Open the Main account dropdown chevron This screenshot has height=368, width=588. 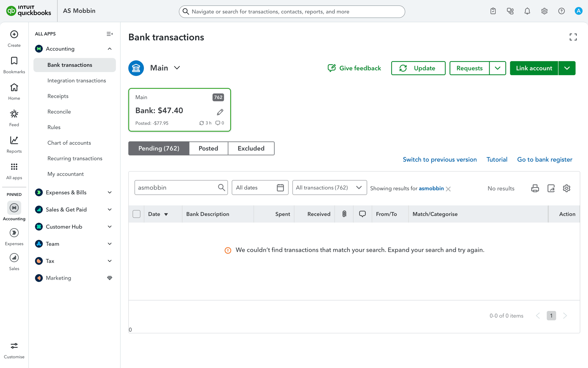(x=177, y=68)
